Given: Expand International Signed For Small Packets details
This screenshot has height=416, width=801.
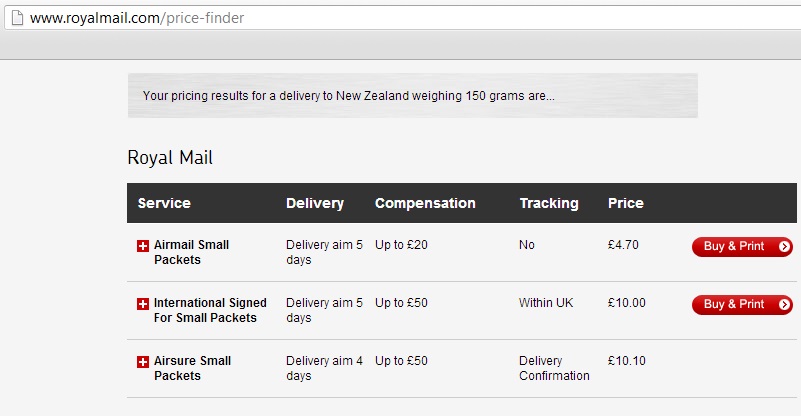Looking at the screenshot, I should (x=142, y=304).
